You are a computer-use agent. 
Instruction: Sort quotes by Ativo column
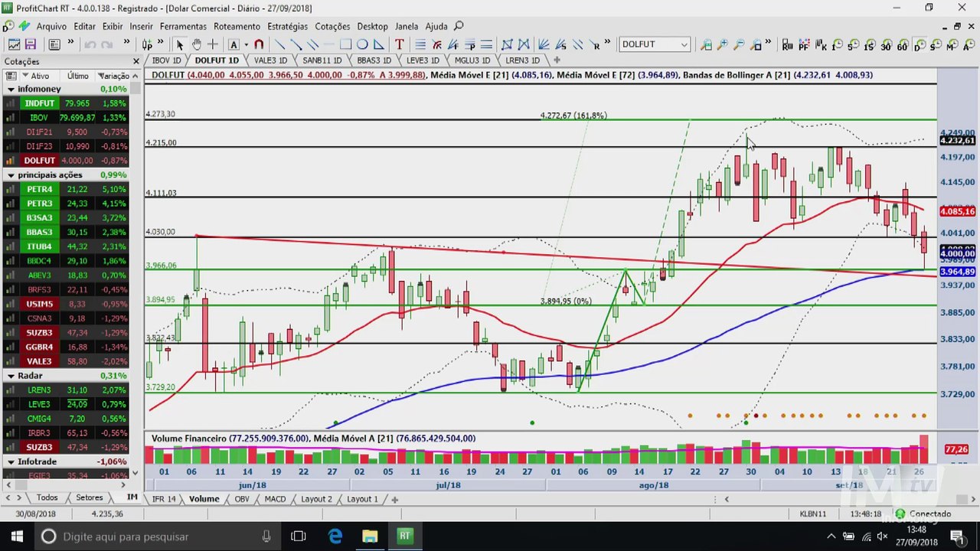pos(40,76)
